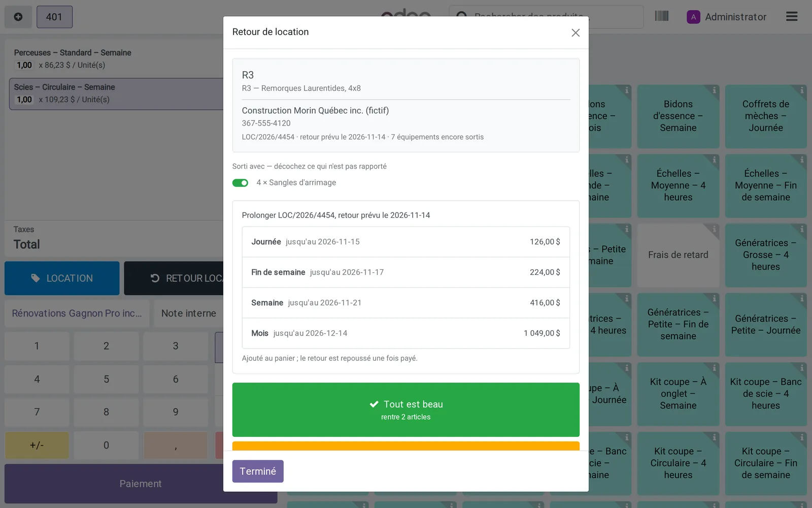Tap the +/- numpad key
Screen dimensions: 812x508
point(37,446)
